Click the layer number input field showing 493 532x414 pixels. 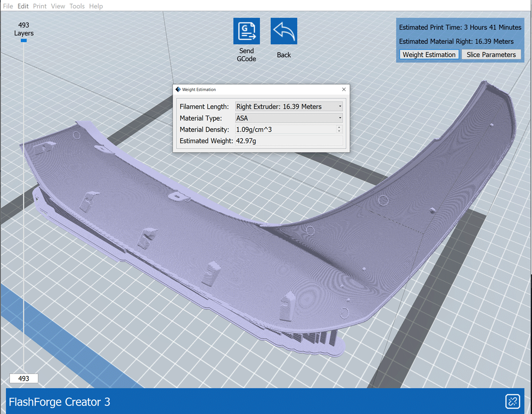[23, 378]
